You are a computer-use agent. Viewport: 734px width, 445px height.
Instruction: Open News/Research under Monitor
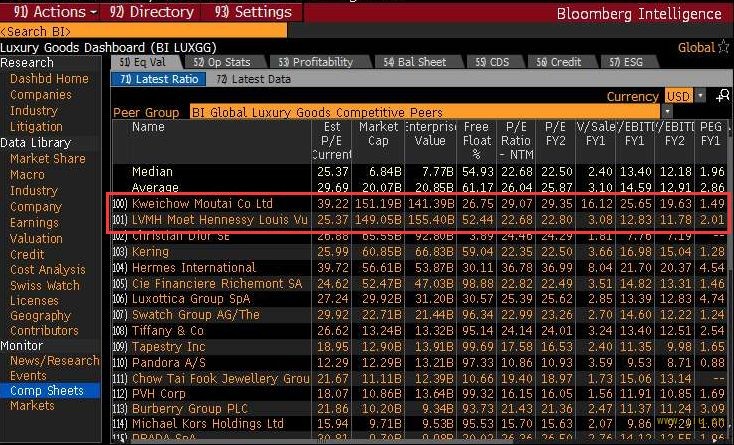point(55,361)
